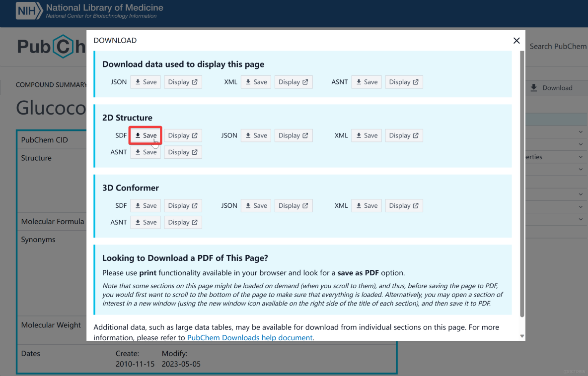This screenshot has width=588, height=376.
Task: Click Search PubChem in the header
Action: pyautogui.click(x=557, y=46)
